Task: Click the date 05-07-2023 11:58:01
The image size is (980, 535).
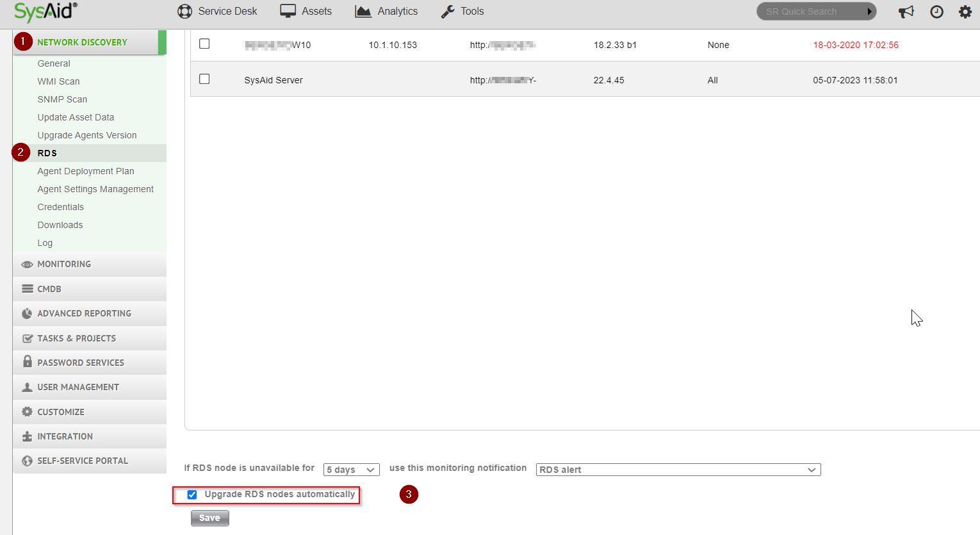Action: (855, 80)
